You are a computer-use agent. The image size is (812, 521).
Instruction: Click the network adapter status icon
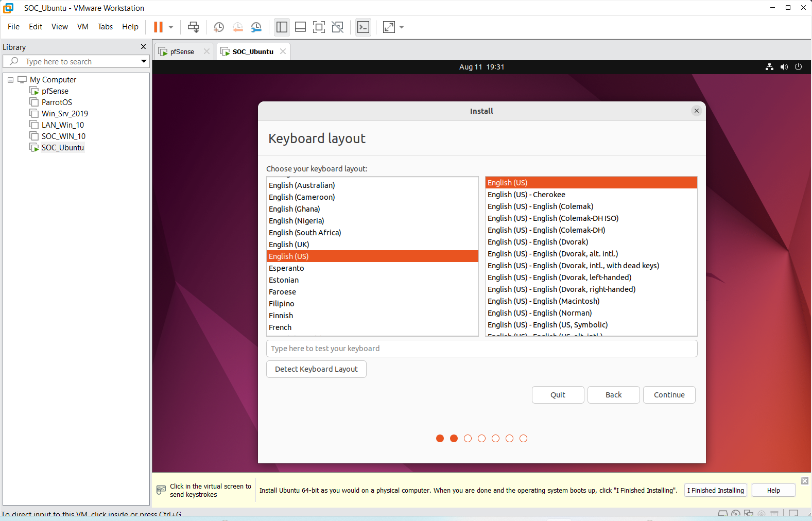click(x=749, y=514)
